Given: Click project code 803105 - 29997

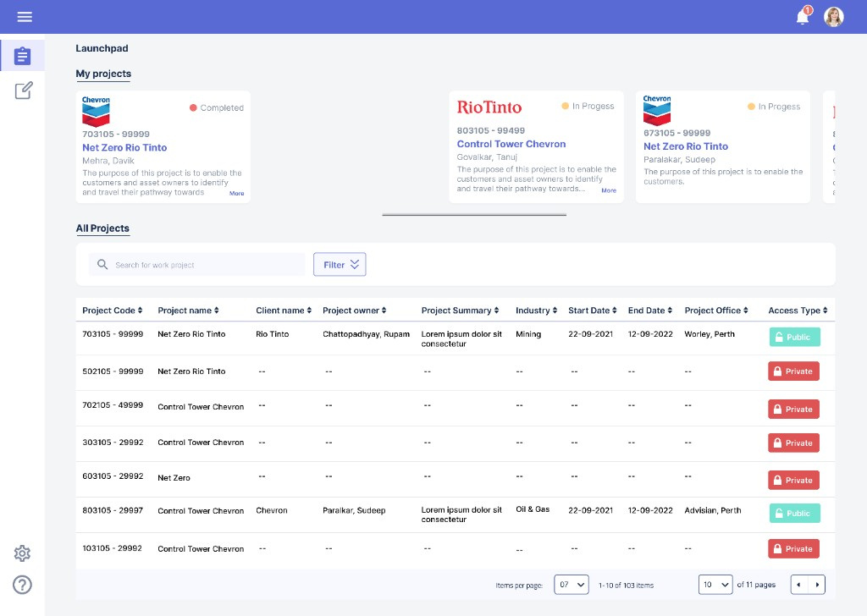Looking at the screenshot, I should (x=113, y=510).
